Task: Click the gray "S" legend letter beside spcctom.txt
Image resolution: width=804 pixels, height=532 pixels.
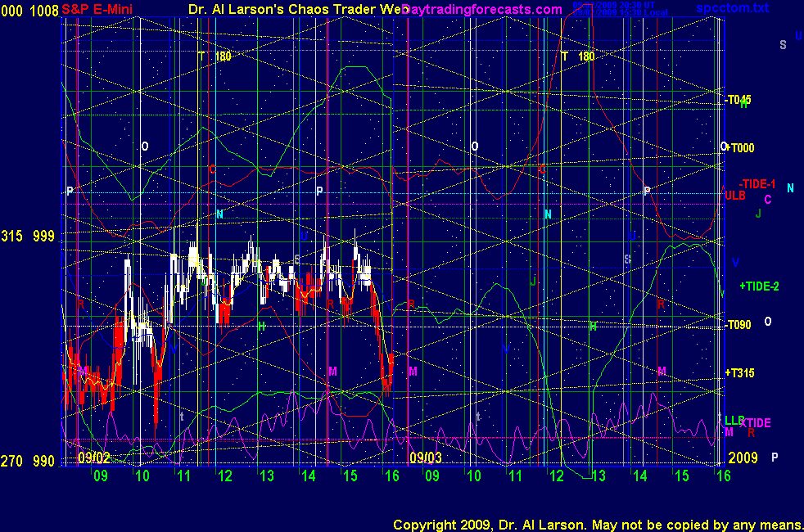Action: click(783, 45)
